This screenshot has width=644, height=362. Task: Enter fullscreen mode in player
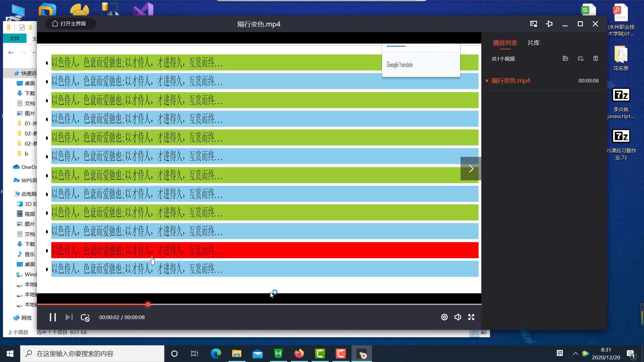click(471, 317)
